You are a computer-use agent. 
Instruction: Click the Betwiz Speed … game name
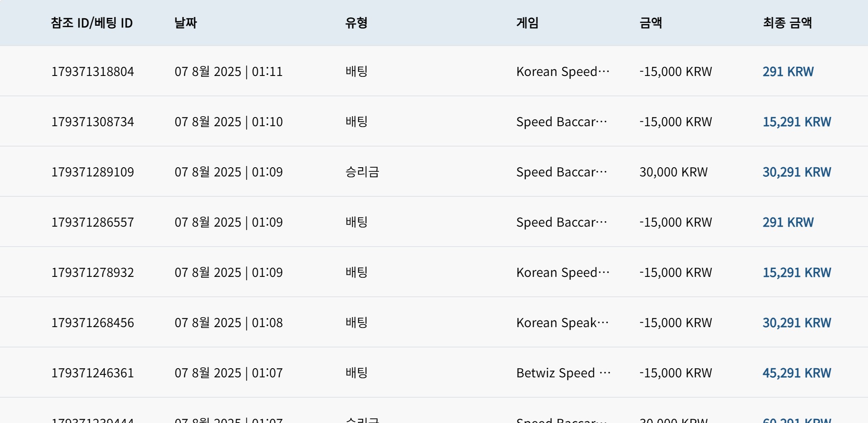(563, 373)
